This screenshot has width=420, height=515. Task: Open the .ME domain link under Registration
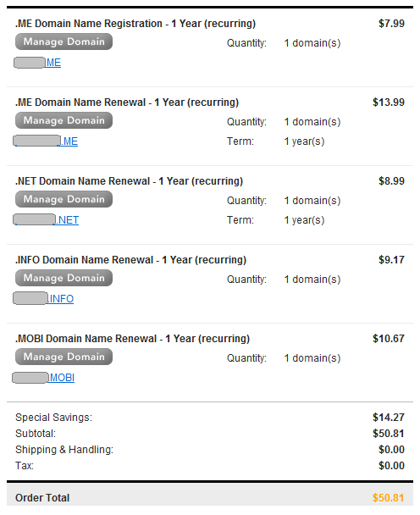37,63
